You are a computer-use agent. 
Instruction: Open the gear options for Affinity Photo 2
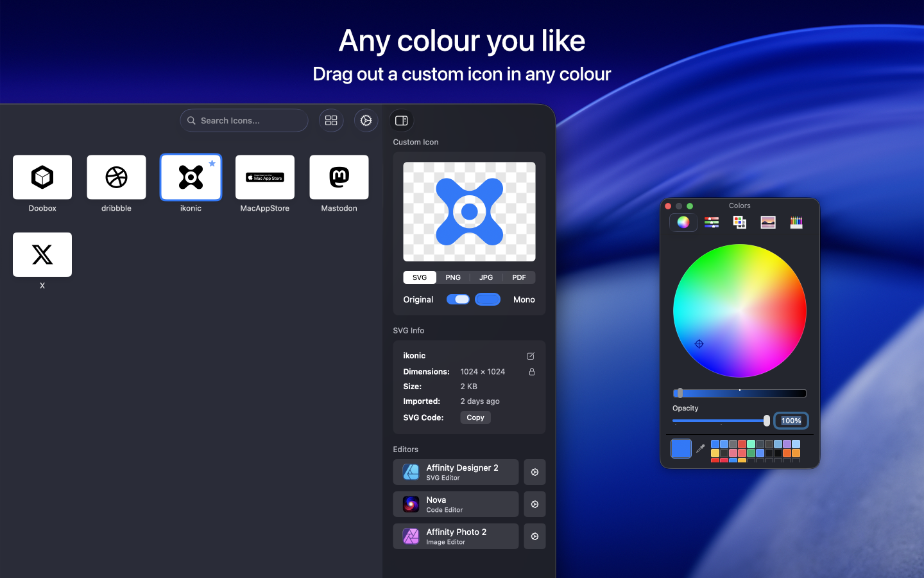(535, 536)
